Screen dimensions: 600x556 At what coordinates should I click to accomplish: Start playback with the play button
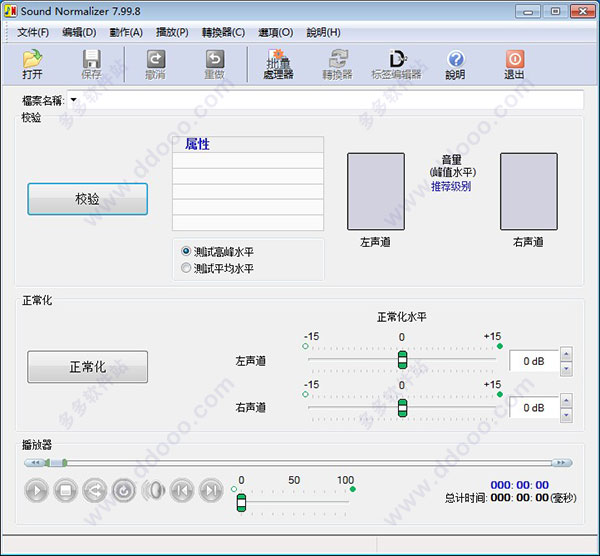tap(36, 491)
